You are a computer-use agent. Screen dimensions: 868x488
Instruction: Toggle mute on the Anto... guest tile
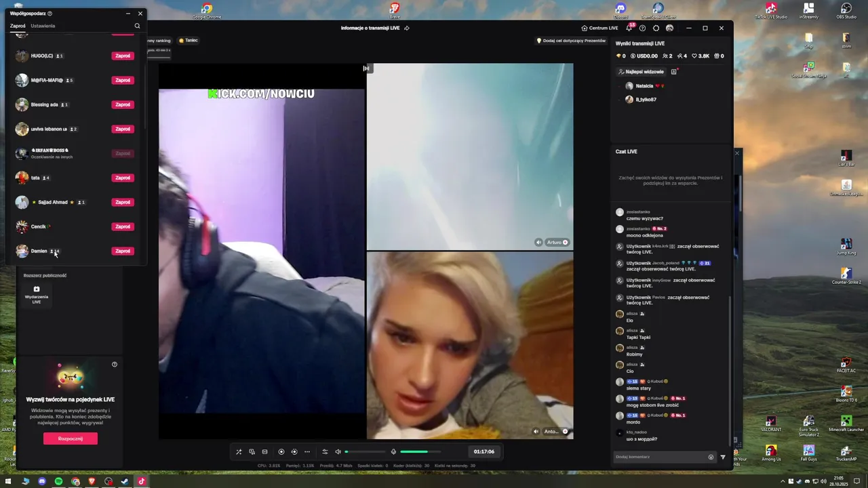[536, 431]
